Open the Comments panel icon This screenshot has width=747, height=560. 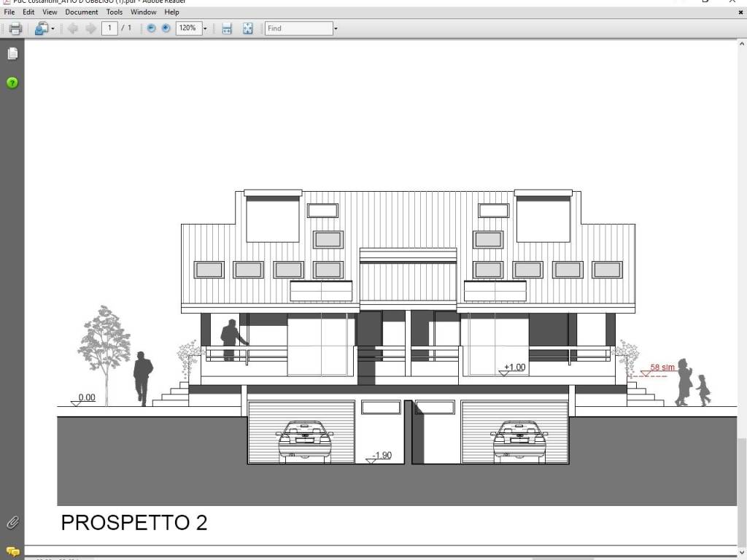coord(12,551)
